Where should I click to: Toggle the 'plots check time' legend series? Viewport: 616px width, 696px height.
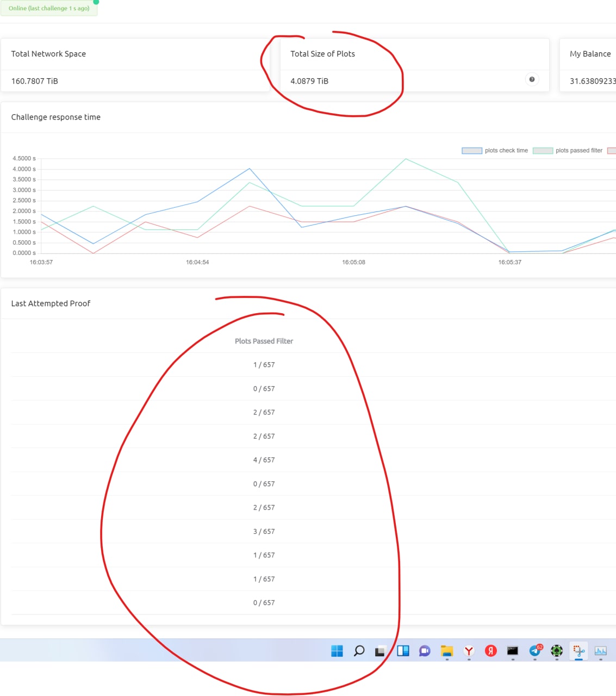[x=495, y=151]
